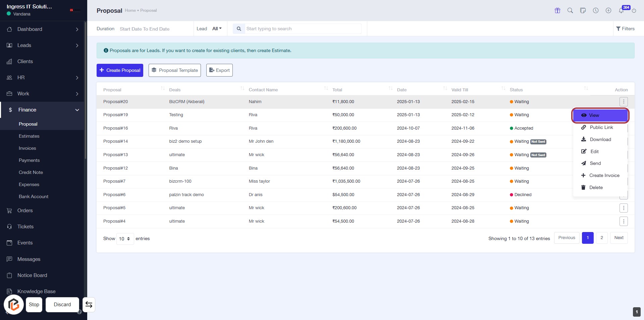
Task: Click the plus circle quick-add icon
Action: (x=608, y=10)
